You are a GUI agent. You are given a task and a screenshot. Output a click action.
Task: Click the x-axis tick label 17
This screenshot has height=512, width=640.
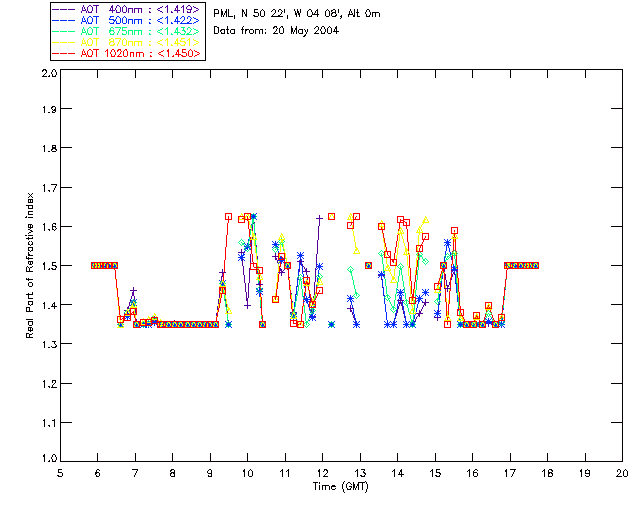tap(510, 473)
